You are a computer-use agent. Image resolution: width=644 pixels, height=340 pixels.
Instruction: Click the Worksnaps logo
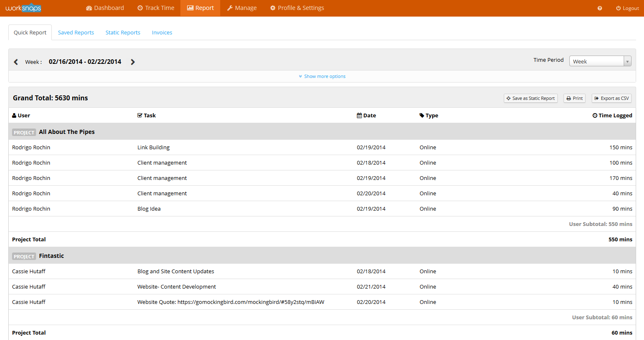23,8
